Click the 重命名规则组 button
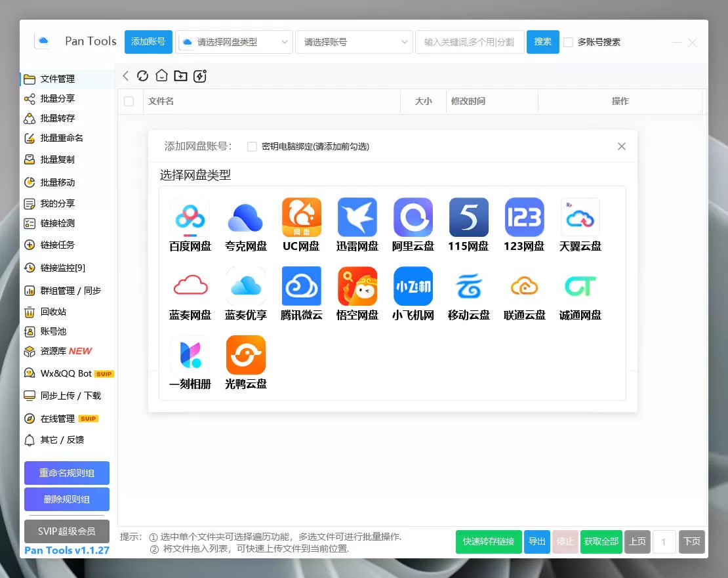 (67, 473)
